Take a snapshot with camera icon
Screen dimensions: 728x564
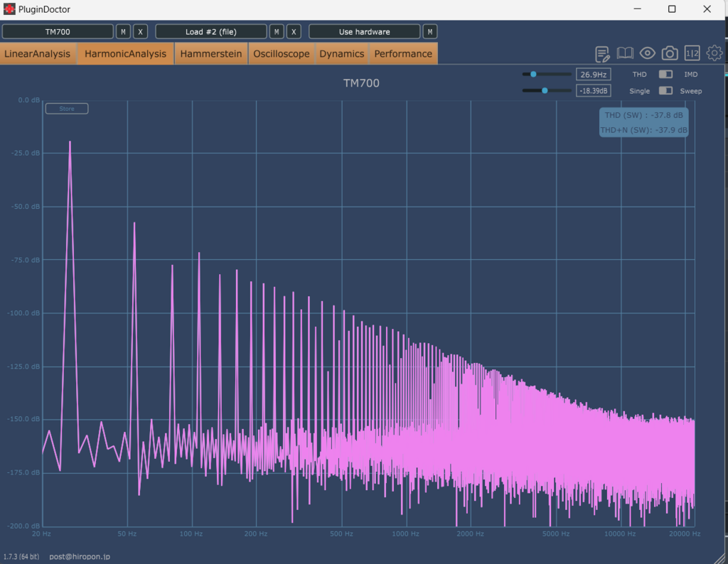[x=670, y=53]
